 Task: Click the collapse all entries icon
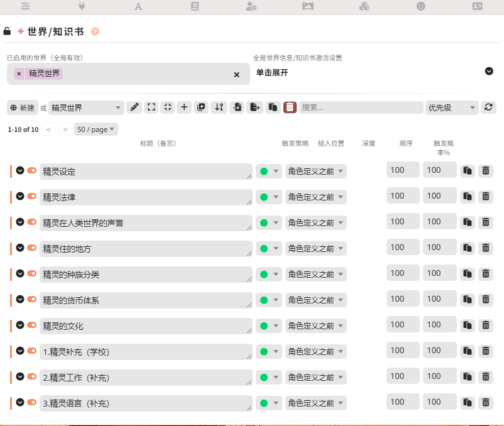tap(167, 107)
